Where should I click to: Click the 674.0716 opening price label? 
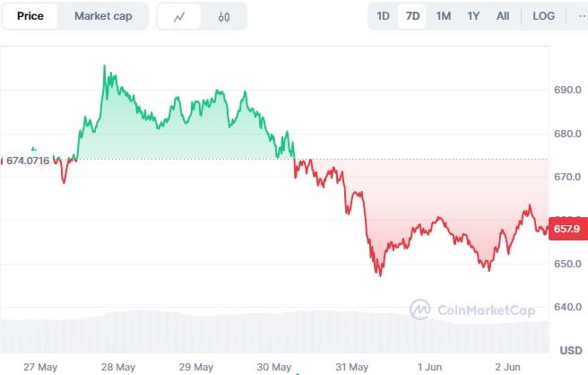(x=28, y=161)
